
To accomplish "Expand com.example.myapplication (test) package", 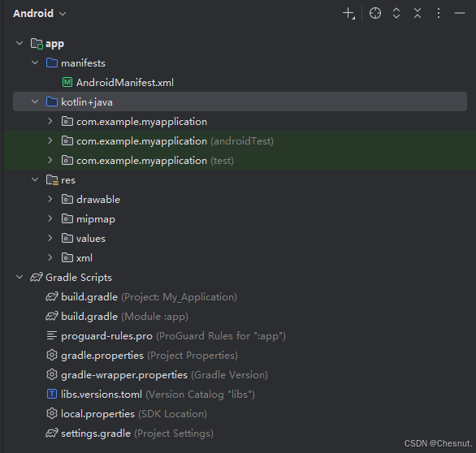I will point(50,160).
